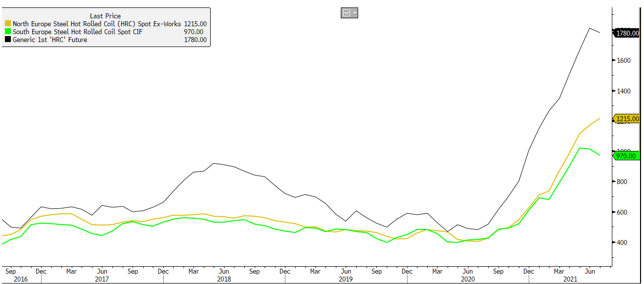The height and width of the screenshot is (284, 644).
Task: Click the 2020 year label on axis
Action: click(x=467, y=280)
